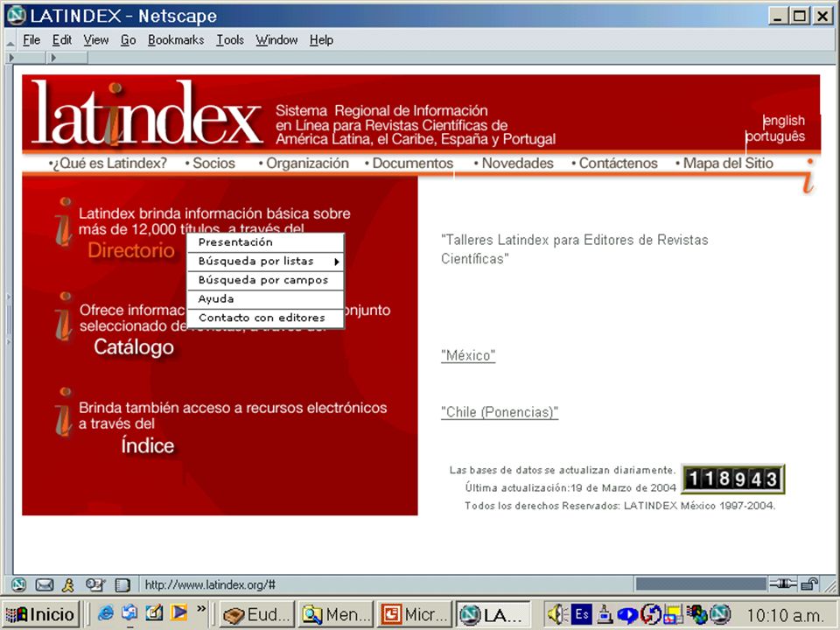Click the security padlock icon in status bar
The height and width of the screenshot is (630, 840).
click(810, 584)
